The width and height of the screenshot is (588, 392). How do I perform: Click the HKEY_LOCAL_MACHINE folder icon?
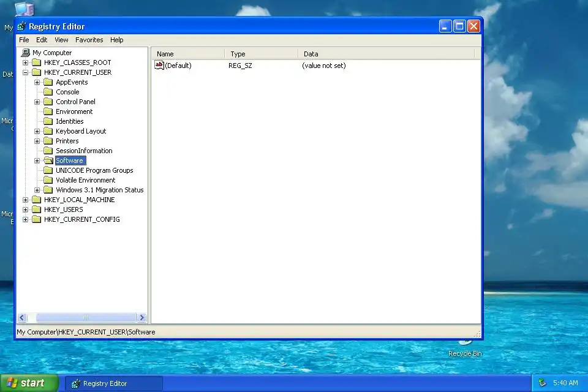point(36,199)
